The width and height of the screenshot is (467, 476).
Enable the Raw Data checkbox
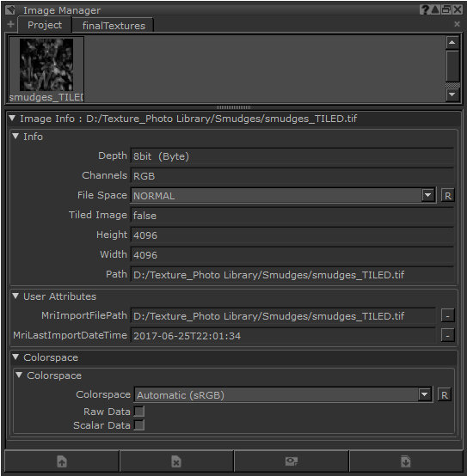[139, 412]
